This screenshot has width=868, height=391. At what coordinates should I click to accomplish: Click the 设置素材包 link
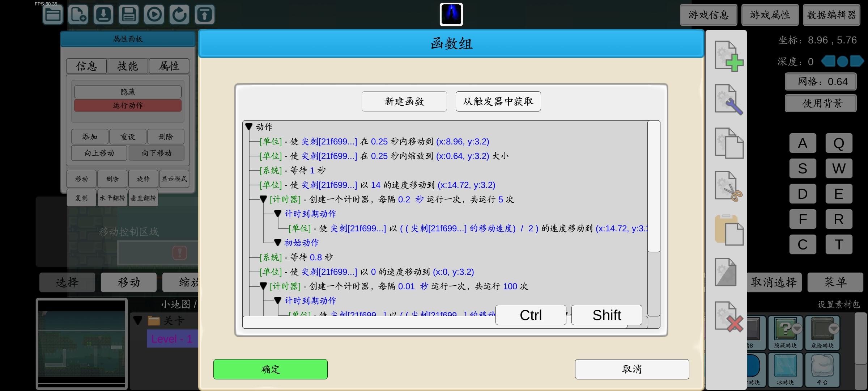coord(838,304)
